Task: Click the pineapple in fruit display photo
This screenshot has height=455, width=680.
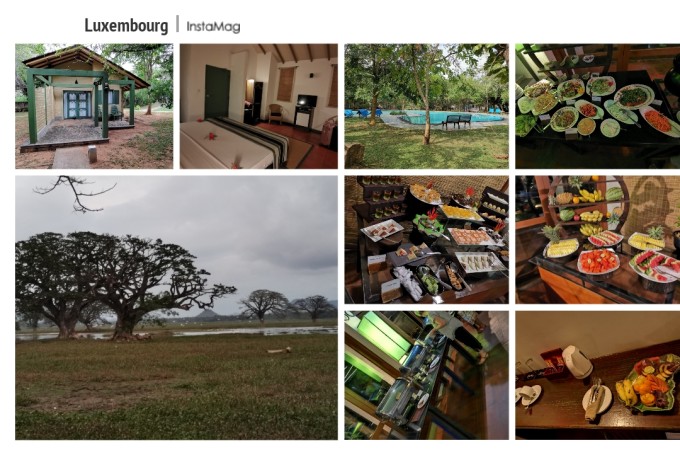Action: pos(552,234)
